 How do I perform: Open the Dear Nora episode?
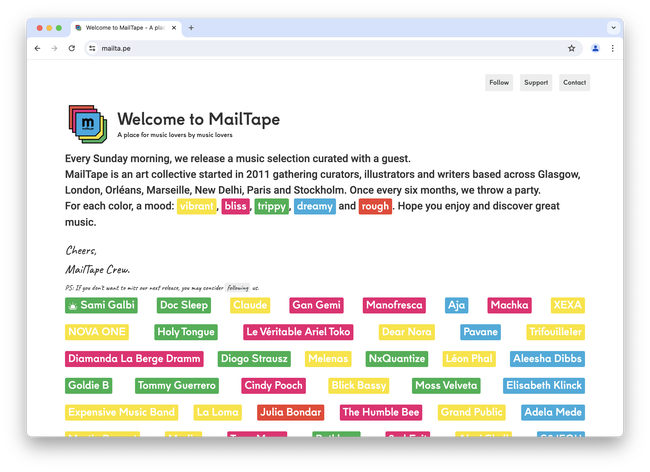(407, 332)
